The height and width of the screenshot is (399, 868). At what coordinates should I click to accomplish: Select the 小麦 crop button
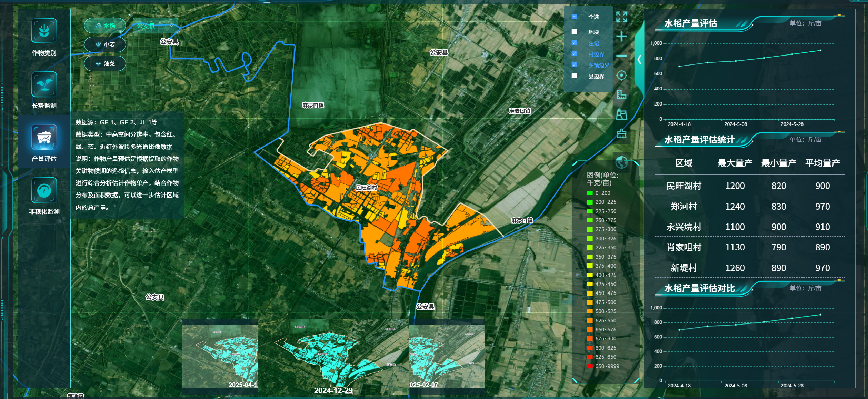point(105,44)
